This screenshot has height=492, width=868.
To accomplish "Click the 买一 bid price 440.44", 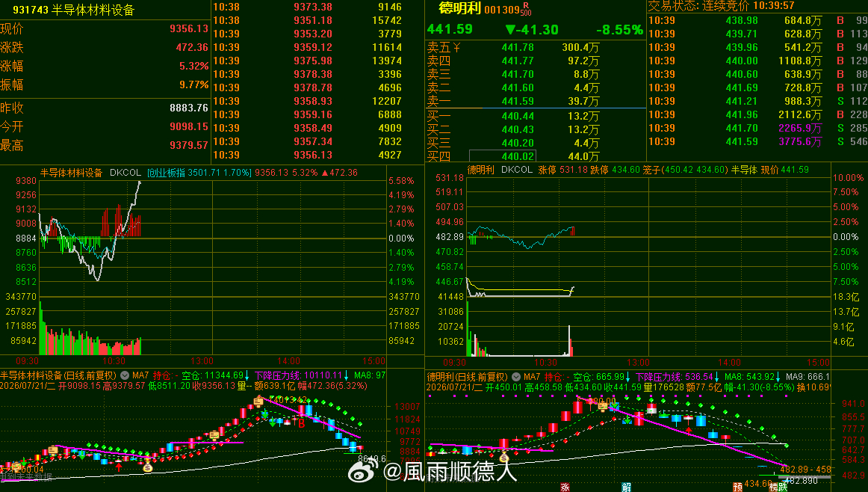I will (518, 117).
